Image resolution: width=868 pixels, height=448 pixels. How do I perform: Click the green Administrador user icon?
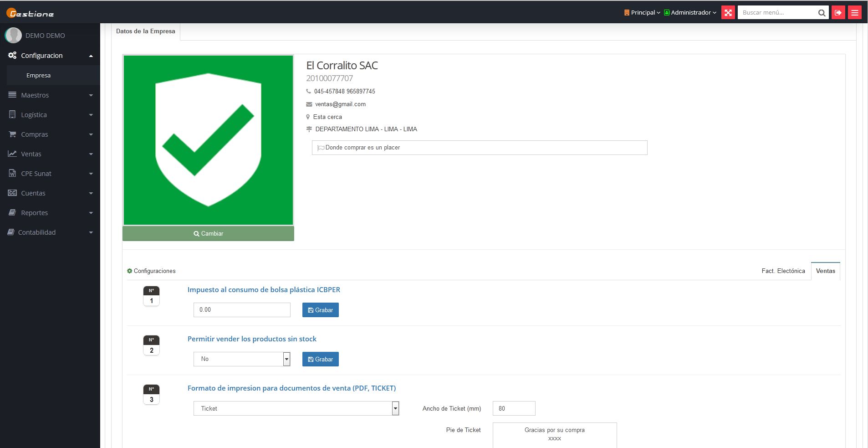pos(667,13)
